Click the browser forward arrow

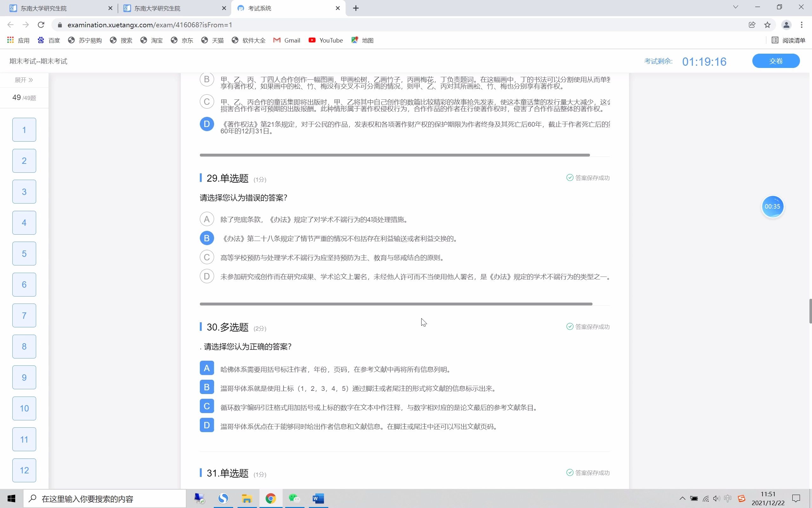click(x=25, y=25)
